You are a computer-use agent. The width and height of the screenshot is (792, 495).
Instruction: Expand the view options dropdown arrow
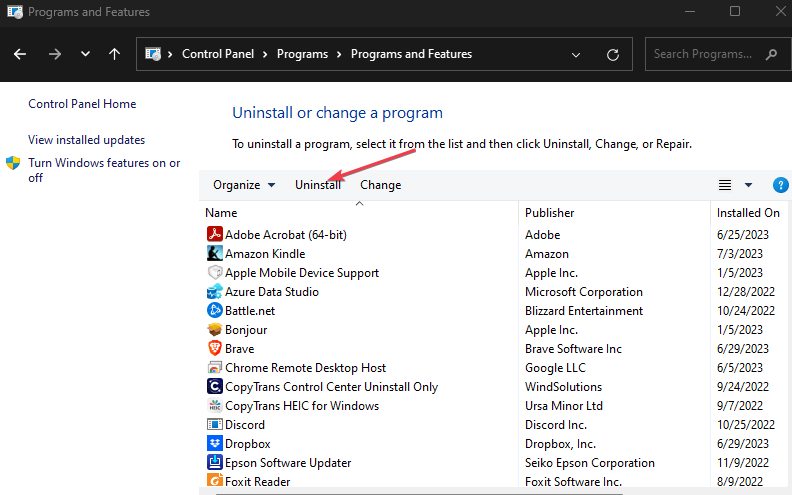(749, 185)
